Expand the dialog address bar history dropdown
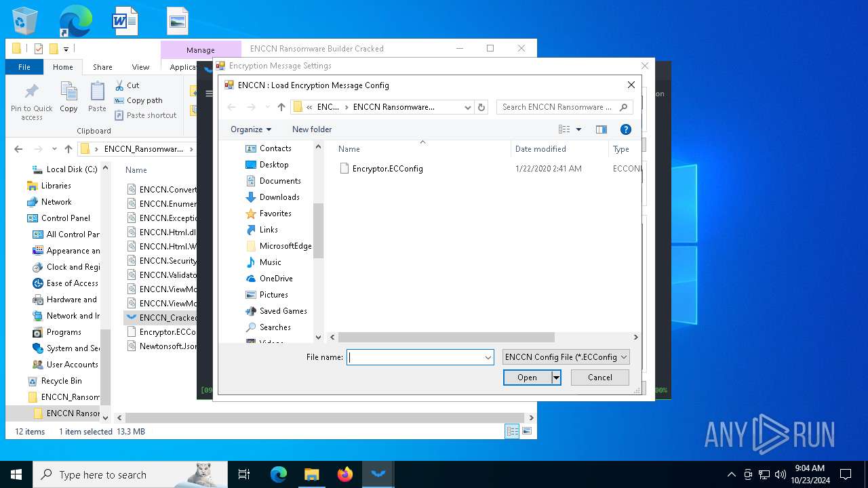Image resolution: width=868 pixels, height=488 pixels. pos(467,107)
